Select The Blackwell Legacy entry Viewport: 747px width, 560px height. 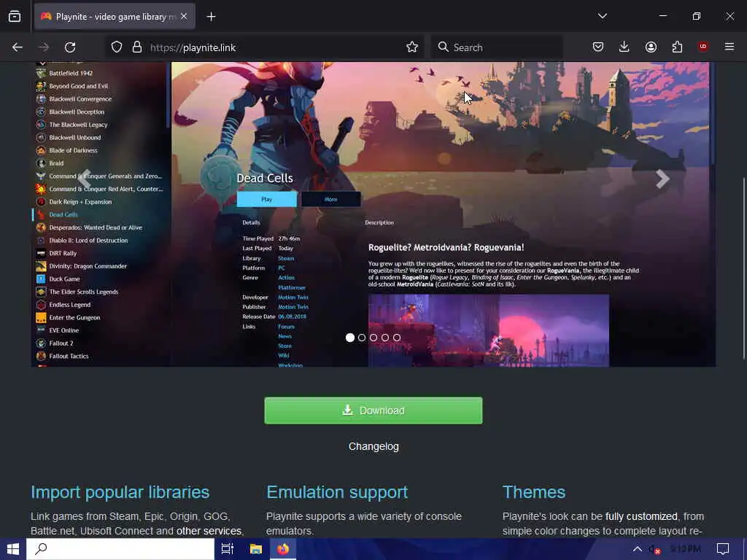pos(79,125)
